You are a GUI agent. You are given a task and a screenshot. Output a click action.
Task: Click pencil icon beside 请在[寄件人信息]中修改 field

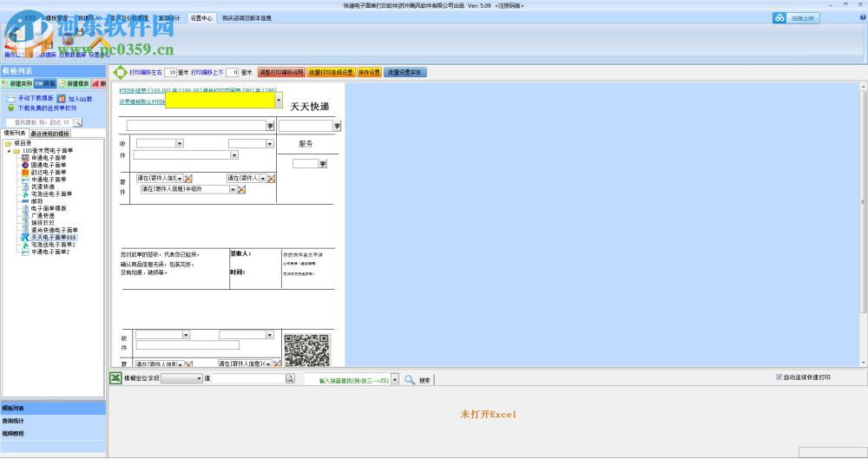241,189
